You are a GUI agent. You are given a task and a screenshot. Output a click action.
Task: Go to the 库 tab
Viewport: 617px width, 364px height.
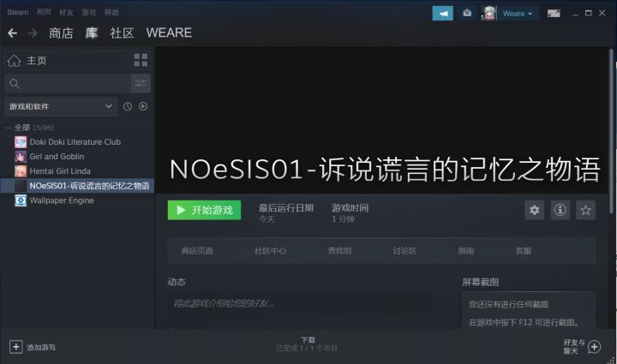(x=92, y=33)
